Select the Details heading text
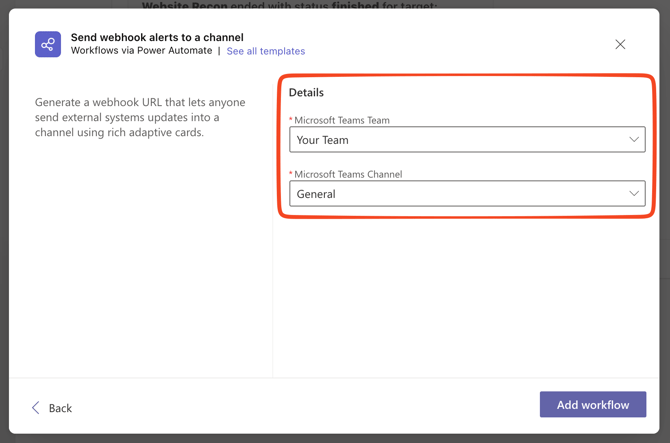Image resolution: width=670 pixels, height=443 pixels. tap(306, 92)
